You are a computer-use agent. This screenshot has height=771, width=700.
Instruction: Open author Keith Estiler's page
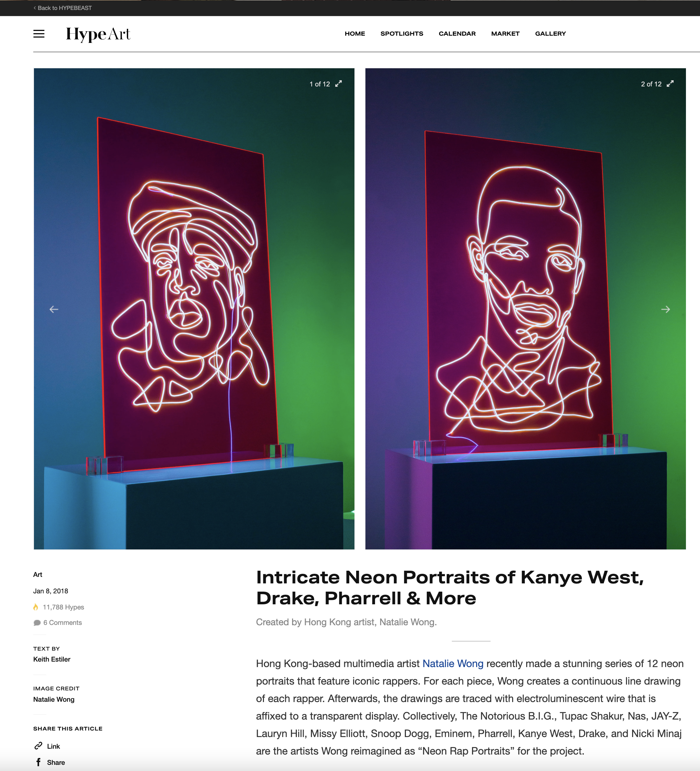[x=52, y=659]
